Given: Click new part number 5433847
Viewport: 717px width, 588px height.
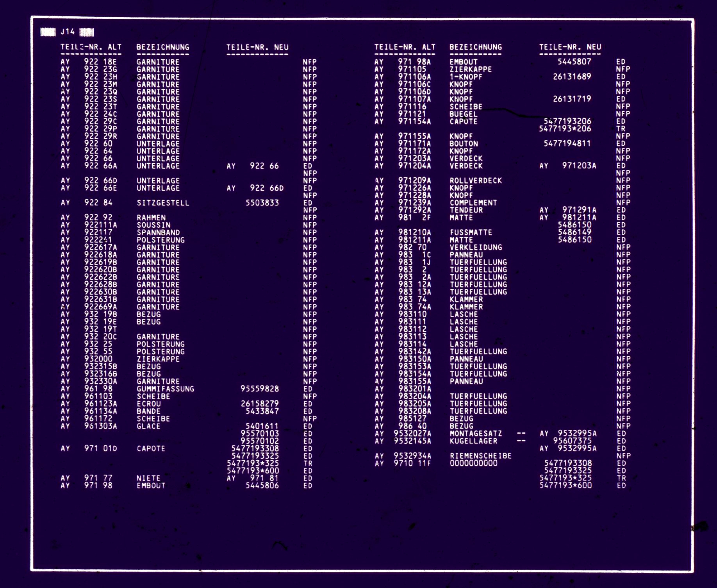Looking at the screenshot, I should 262,411.
